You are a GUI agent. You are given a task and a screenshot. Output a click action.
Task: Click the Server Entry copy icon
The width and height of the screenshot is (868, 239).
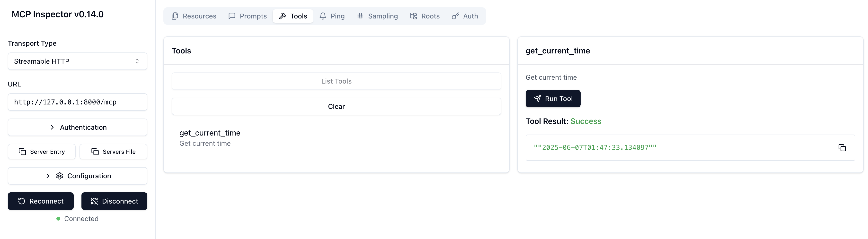click(x=22, y=152)
